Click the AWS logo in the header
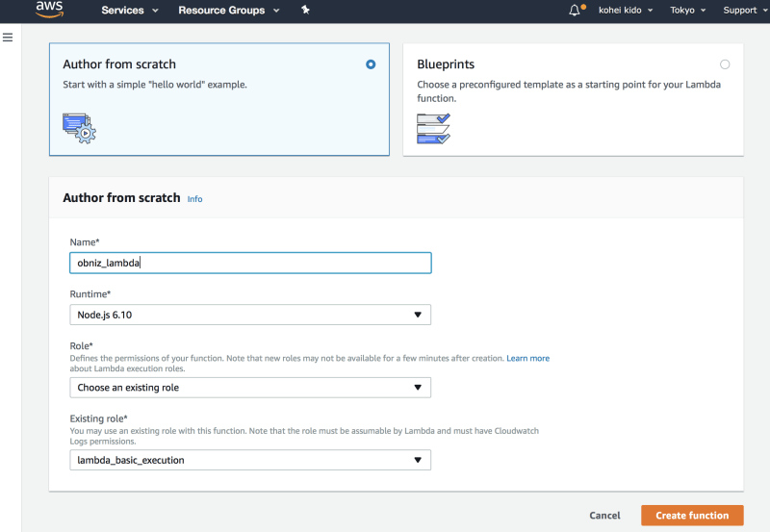 (x=49, y=10)
